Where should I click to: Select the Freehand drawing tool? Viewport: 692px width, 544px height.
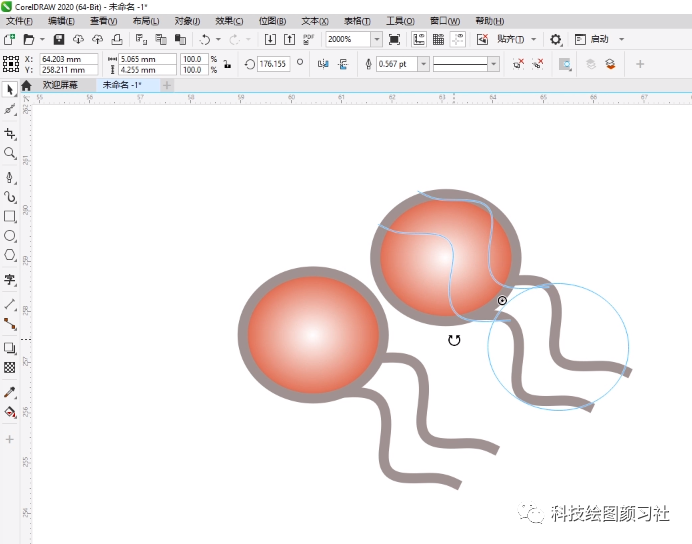point(9,177)
